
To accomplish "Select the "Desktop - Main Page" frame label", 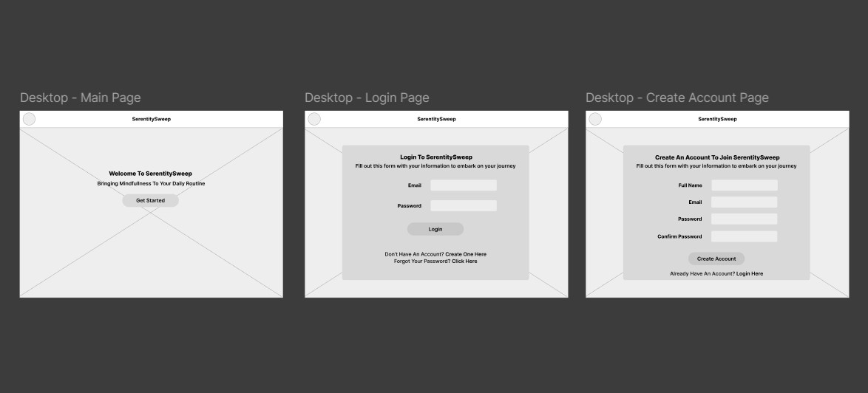I will [80, 98].
